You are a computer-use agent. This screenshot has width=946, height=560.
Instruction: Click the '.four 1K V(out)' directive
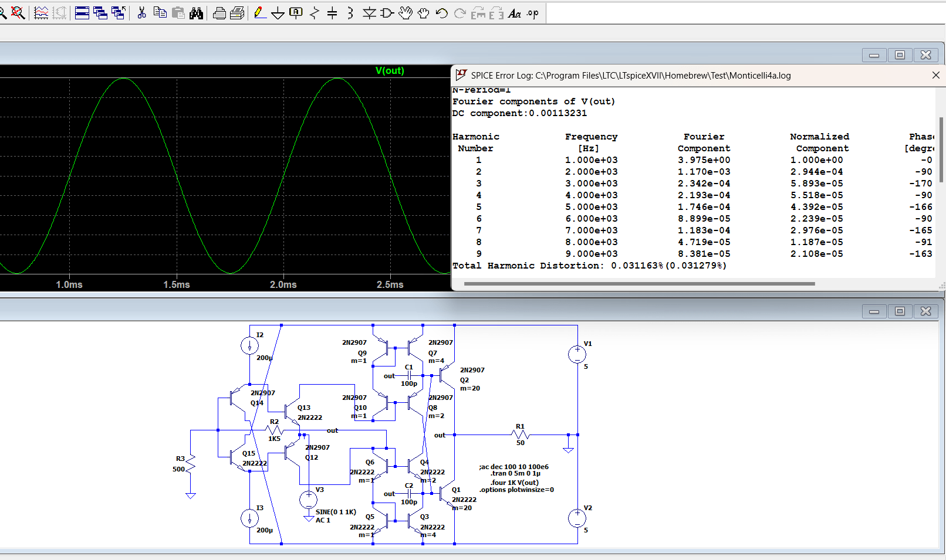pyautogui.click(x=515, y=483)
